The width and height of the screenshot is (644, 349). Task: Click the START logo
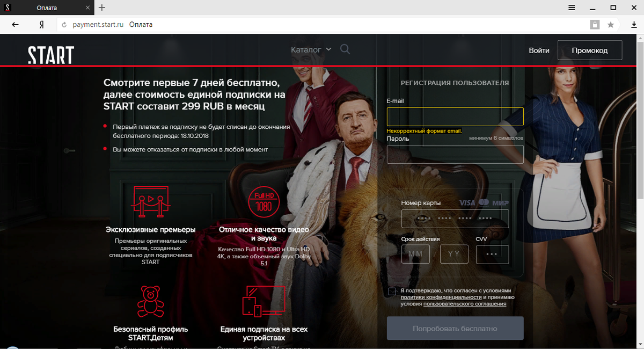pos(51,55)
